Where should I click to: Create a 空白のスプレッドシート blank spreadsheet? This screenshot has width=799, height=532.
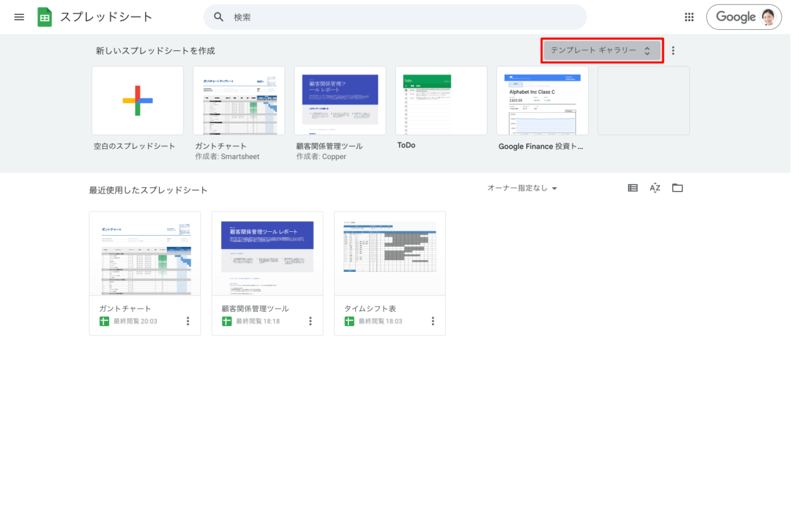[x=137, y=101]
